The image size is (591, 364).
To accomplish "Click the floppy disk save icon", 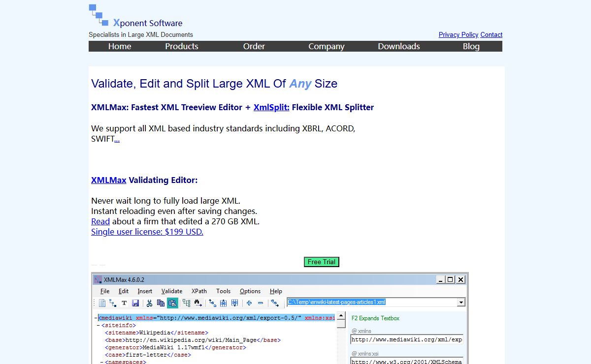I will pyautogui.click(x=135, y=303).
